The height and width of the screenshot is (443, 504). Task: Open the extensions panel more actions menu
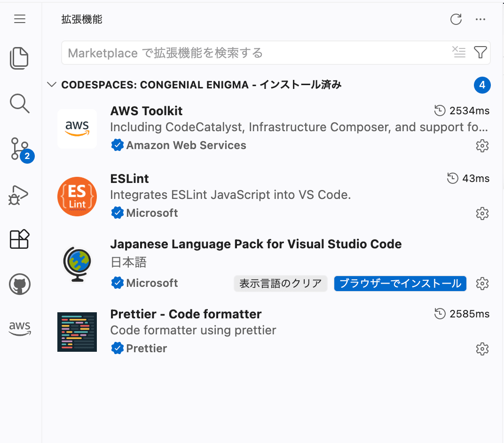tap(480, 19)
